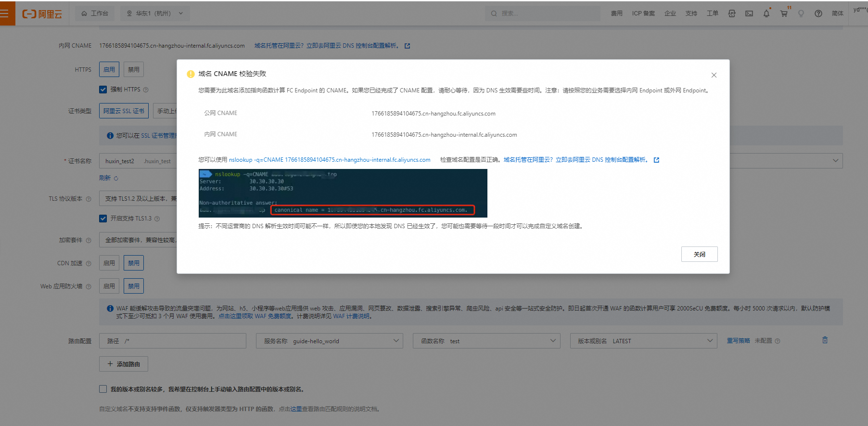
Task: Click help icon next to 未配置
Action: coord(777,341)
